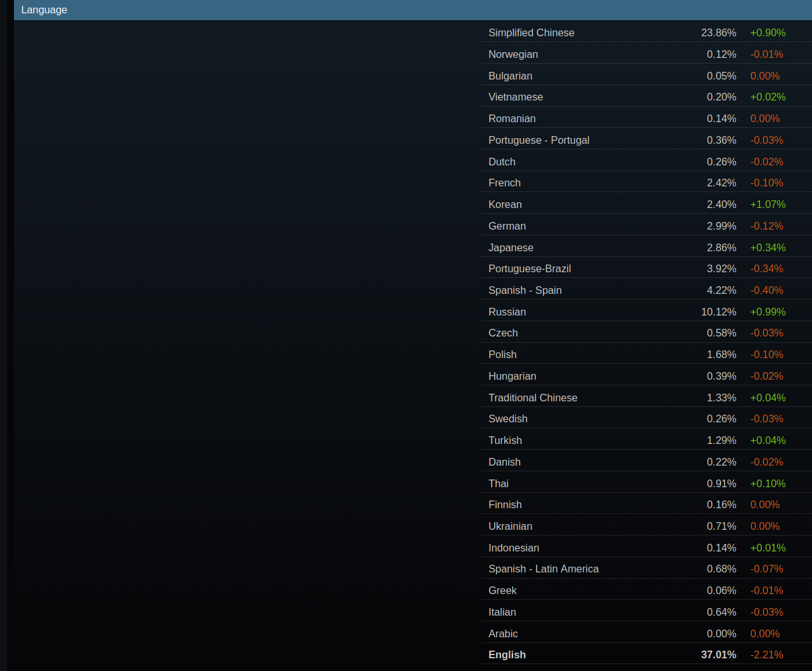
Task: Click the +1.07% Korean change value
Action: [767, 204]
